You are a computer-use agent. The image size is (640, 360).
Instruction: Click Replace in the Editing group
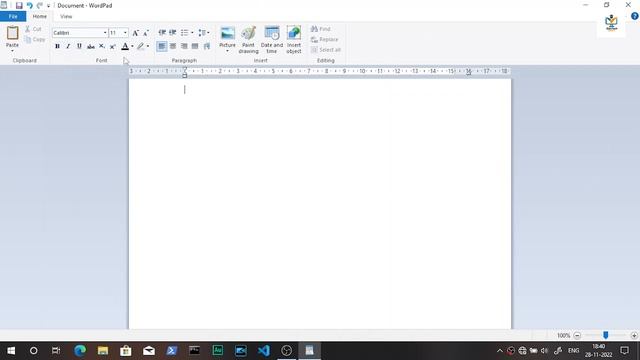[324, 40]
